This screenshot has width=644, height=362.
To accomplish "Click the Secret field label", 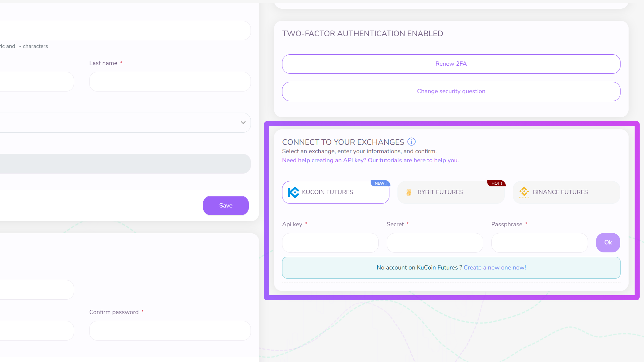I will tap(395, 224).
